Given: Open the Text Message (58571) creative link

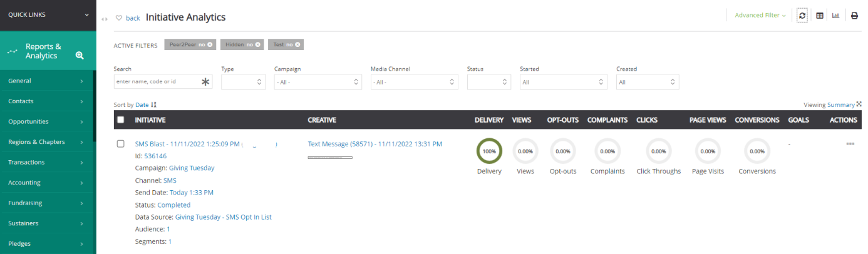Looking at the screenshot, I should pyautogui.click(x=375, y=144).
